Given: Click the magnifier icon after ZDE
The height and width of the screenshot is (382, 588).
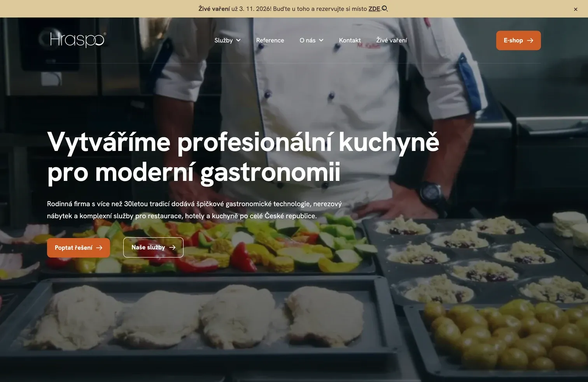Looking at the screenshot, I should tap(385, 9).
